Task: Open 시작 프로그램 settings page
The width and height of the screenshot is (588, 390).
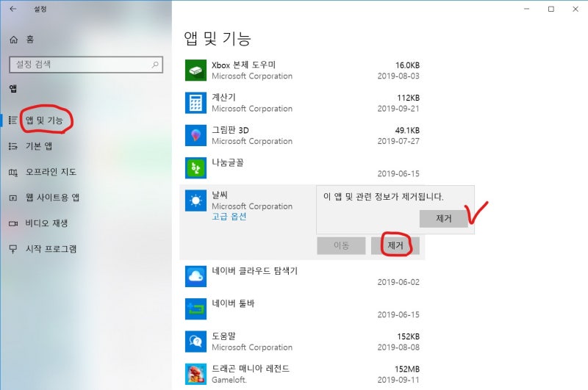Action: click(x=51, y=249)
